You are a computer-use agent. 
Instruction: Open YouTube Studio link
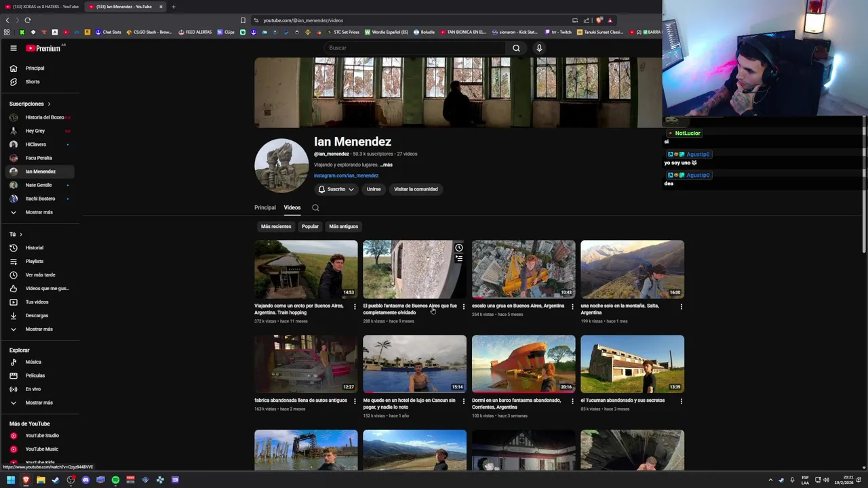click(40, 436)
